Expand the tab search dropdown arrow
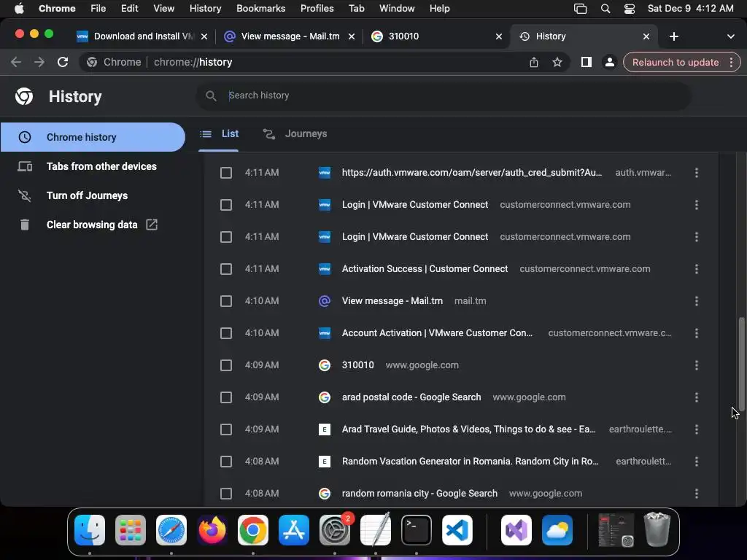 coord(731,36)
